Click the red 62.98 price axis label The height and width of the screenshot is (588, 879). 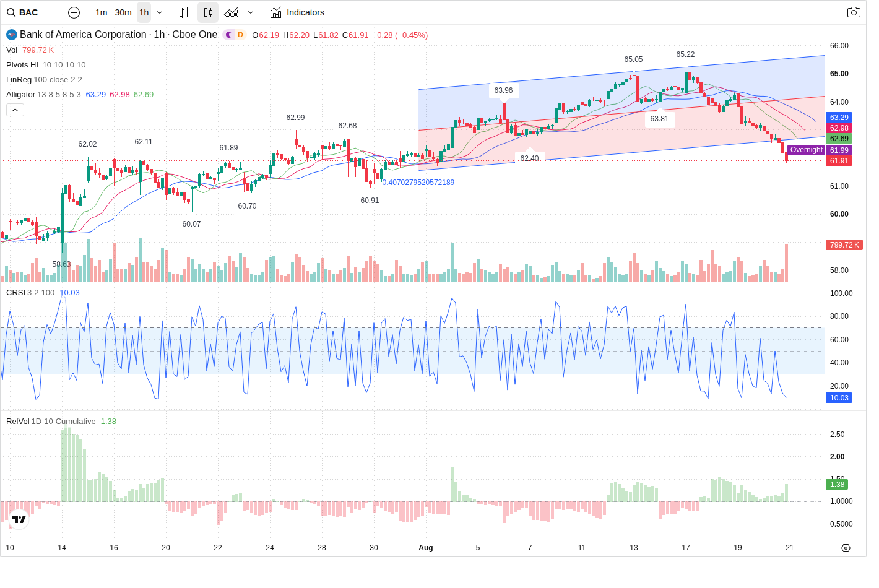click(839, 128)
